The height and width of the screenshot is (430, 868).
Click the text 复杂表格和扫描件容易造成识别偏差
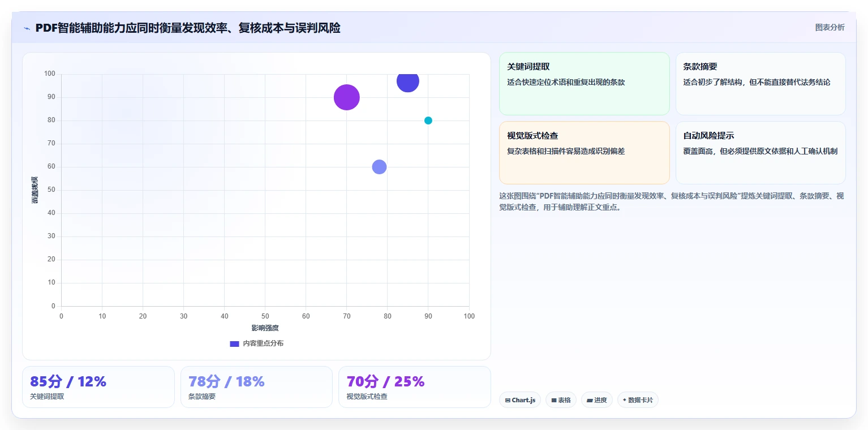point(566,152)
